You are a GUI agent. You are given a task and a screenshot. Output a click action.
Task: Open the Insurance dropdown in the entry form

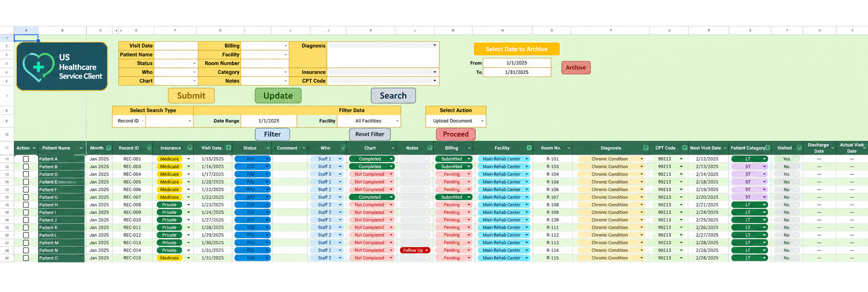[x=435, y=72]
